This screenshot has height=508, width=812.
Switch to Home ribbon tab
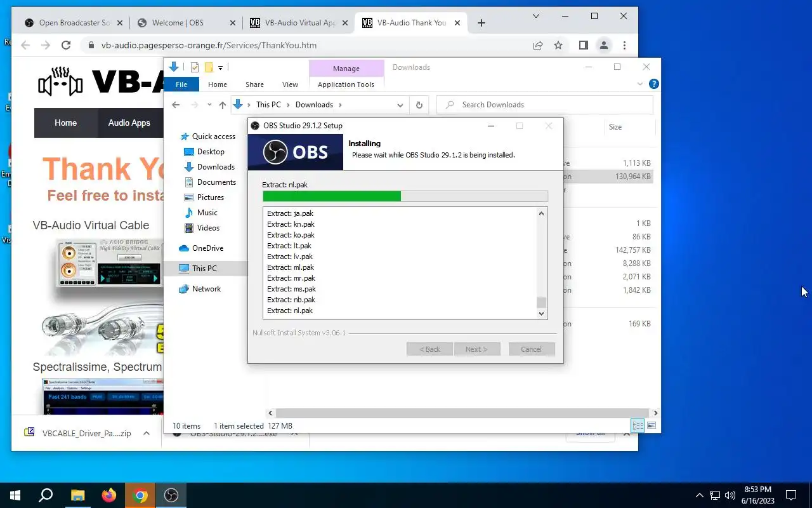218,84
